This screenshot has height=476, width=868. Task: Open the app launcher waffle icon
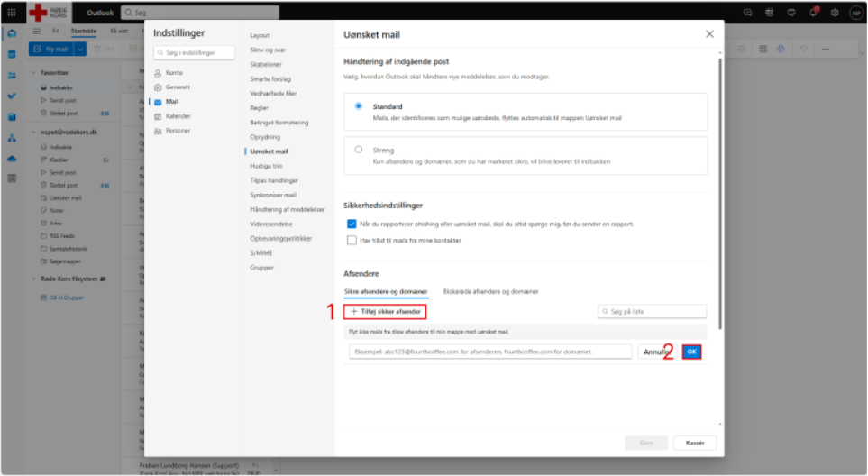pyautogui.click(x=12, y=13)
